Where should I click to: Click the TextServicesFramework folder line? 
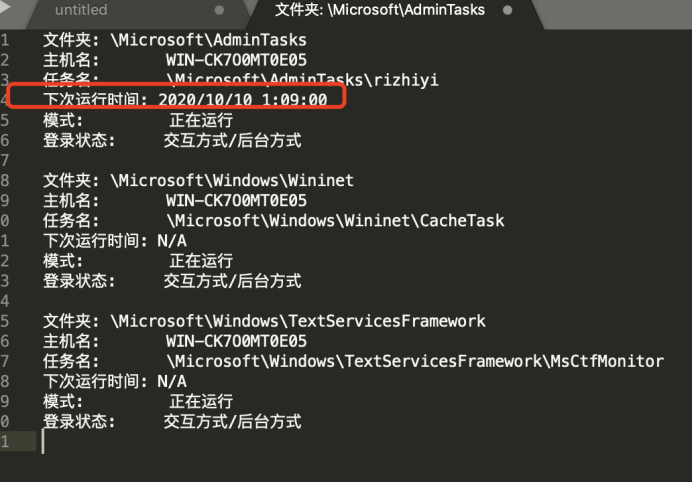click(264, 321)
